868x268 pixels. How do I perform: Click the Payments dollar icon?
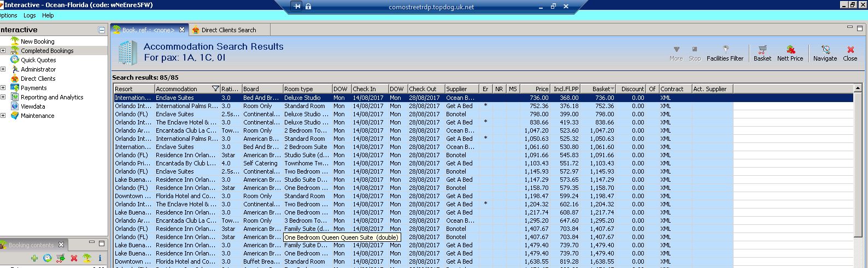tap(15, 87)
